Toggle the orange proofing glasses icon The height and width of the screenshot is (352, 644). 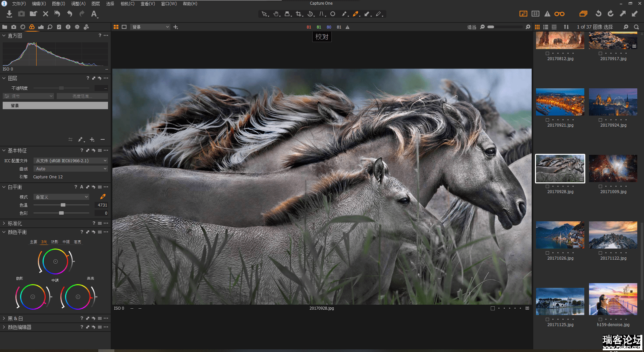click(x=559, y=14)
